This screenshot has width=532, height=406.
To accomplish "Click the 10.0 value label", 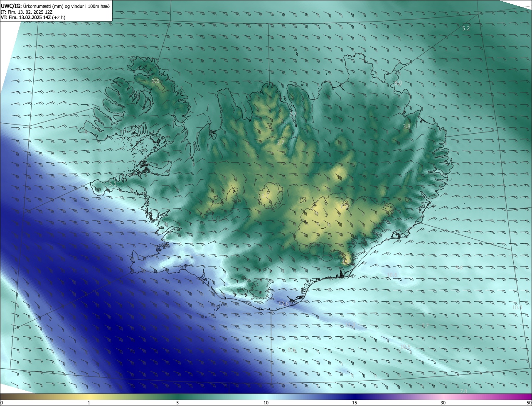I will (x=517, y=308).
